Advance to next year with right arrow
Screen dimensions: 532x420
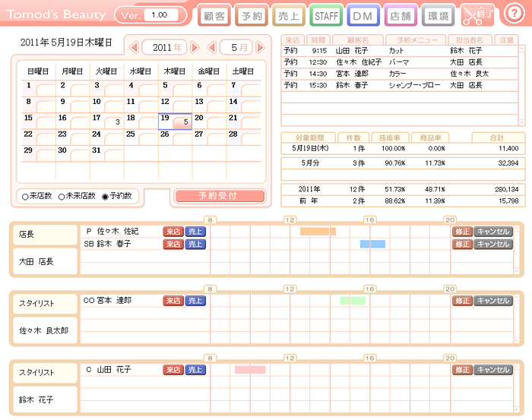[x=195, y=47]
